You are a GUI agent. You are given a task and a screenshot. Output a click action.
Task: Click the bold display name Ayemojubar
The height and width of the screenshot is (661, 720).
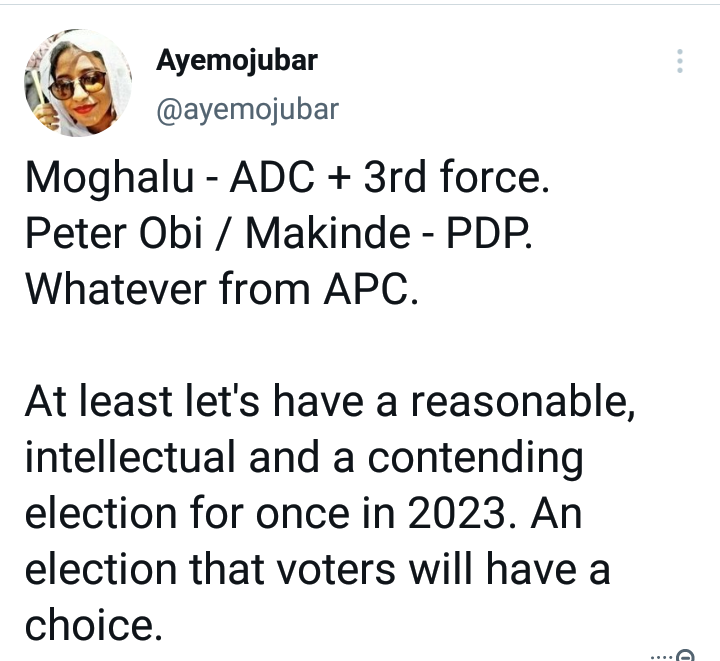pyautogui.click(x=237, y=62)
